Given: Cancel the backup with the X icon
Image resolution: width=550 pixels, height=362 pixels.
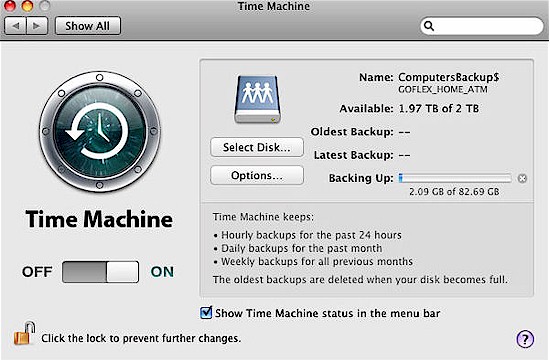Looking at the screenshot, I should [x=522, y=179].
